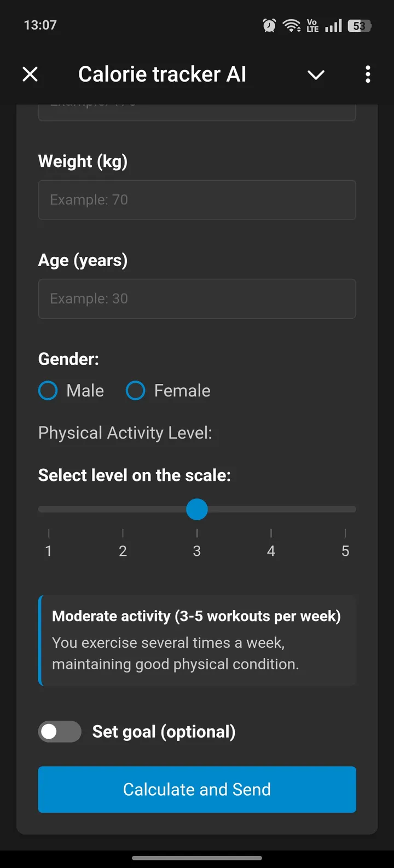Tap the Weight input field
The image size is (394, 868).
[197, 200]
